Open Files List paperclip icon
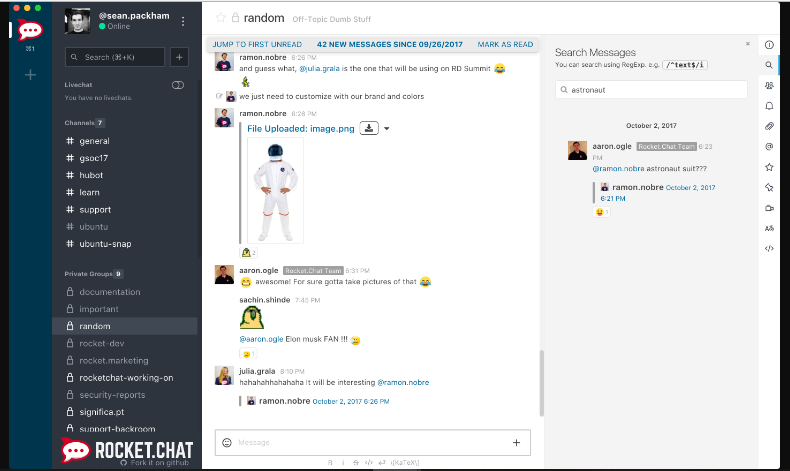This screenshot has width=790, height=471. pyautogui.click(x=768, y=126)
